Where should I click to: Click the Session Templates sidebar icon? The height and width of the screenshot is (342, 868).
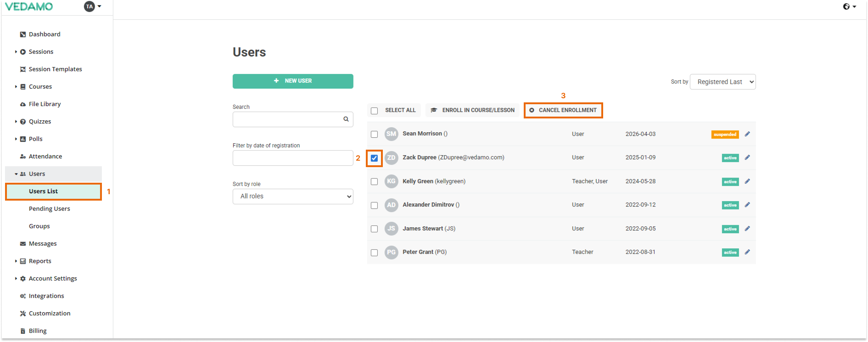coord(23,69)
